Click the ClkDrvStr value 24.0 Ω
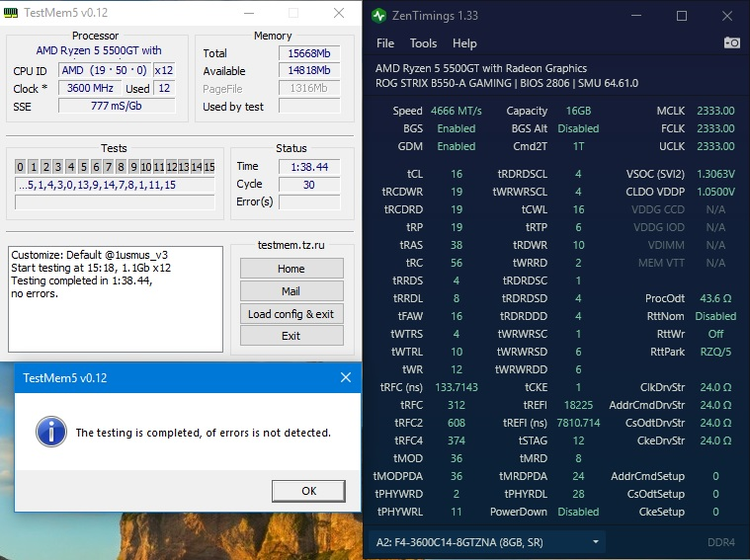The height and width of the screenshot is (560, 750). [715, 387]
